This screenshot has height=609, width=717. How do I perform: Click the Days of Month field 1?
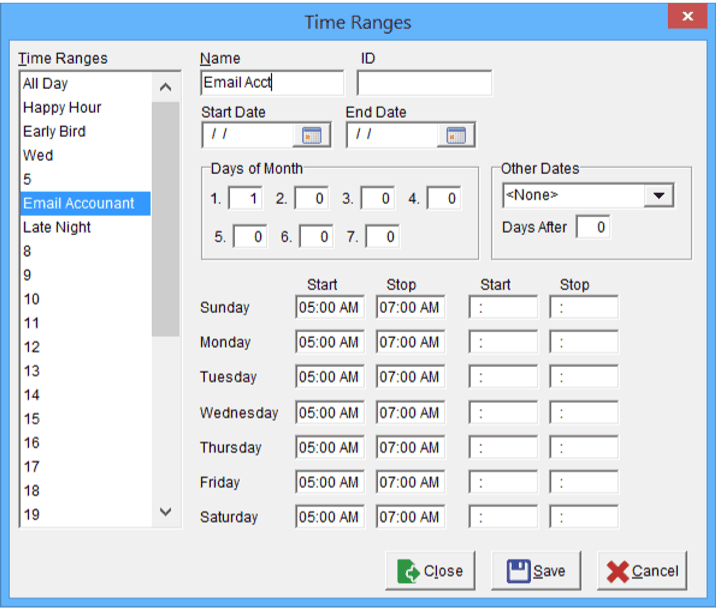pyautogui.click(x=245, y=199)
